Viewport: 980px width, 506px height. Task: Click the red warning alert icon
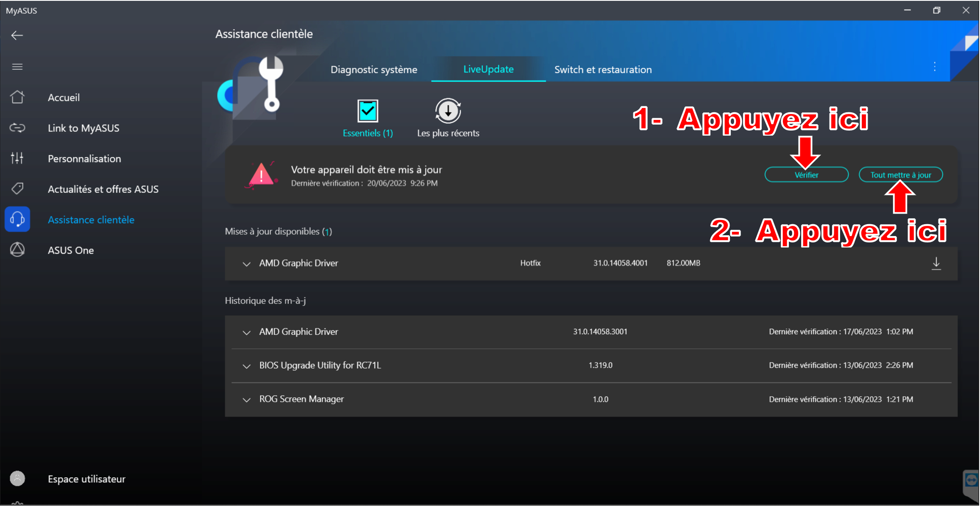click(261, 175)
